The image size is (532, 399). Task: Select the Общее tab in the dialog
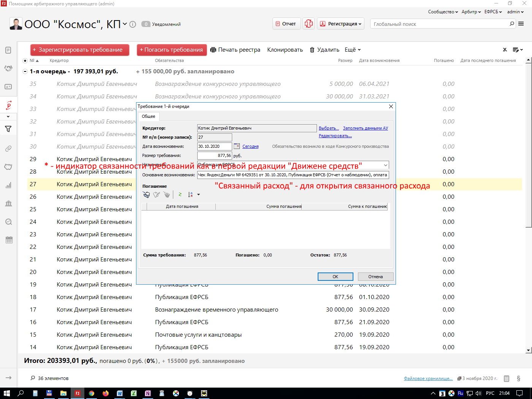pyautogui.click(x=149, y=116)
